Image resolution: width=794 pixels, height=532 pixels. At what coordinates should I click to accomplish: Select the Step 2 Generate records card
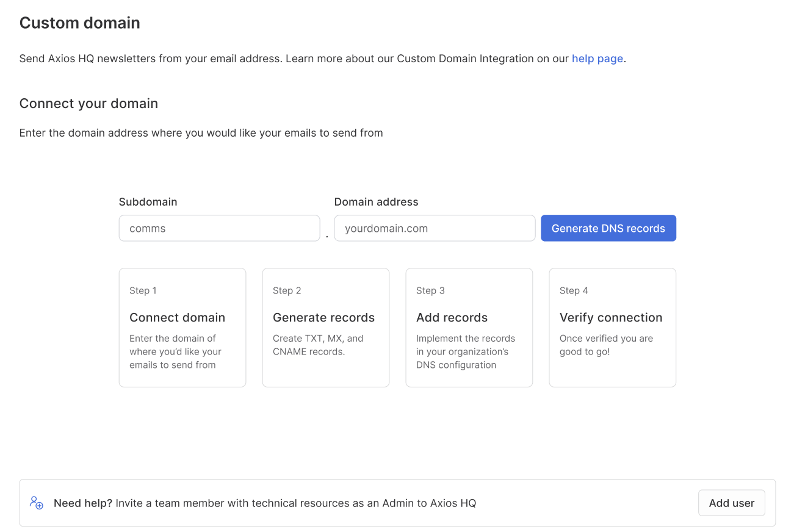point(326,328)
